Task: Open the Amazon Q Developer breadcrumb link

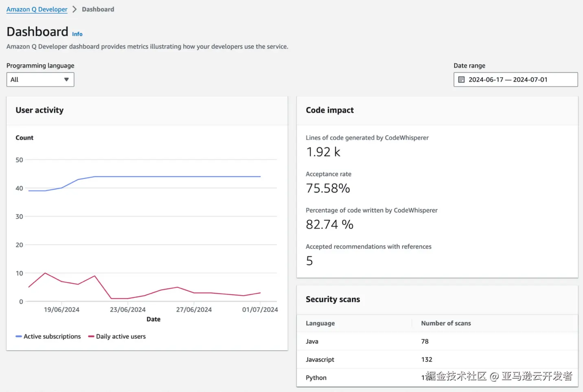Action: 37,9
